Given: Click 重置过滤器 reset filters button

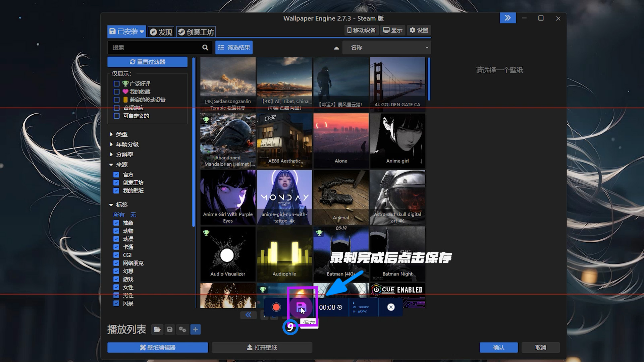Looking at the screenshot, I should [x=148, y=62].
